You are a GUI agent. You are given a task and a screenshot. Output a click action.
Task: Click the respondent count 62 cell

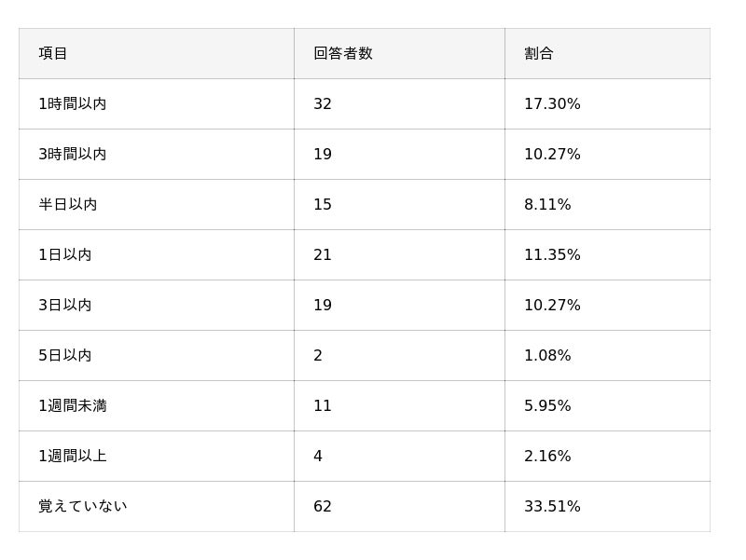tap(323, 507)
